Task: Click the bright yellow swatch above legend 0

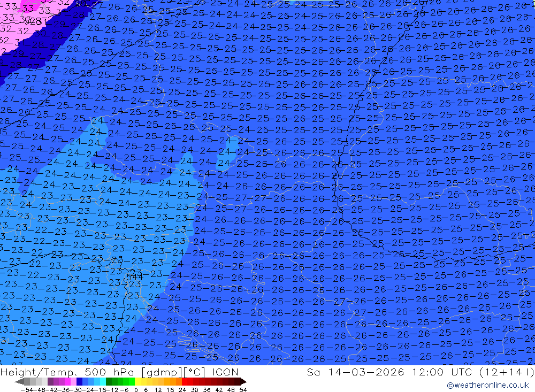Action: [137, 382]
